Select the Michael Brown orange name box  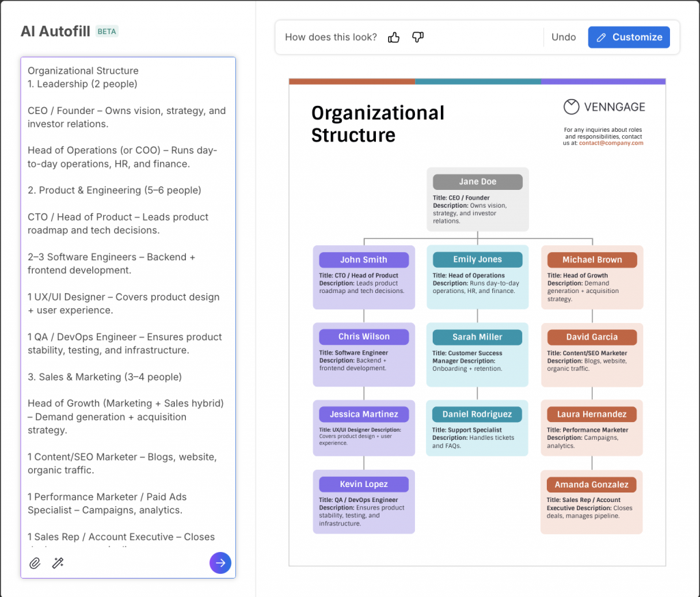pyautogui.click(x=592, y=260)
